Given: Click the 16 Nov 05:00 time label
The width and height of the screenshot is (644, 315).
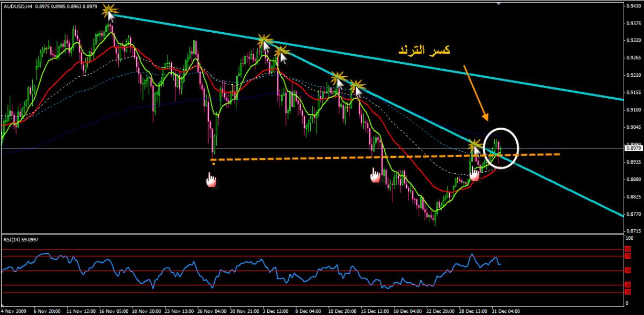Looking at the screenshot, I should pyautogui.click(x=113, y=311).
